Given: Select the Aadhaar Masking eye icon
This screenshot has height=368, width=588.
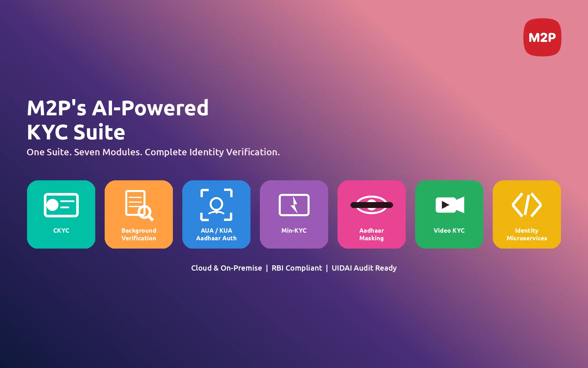Looking at the screenshot, I should [x=372, y=205].
